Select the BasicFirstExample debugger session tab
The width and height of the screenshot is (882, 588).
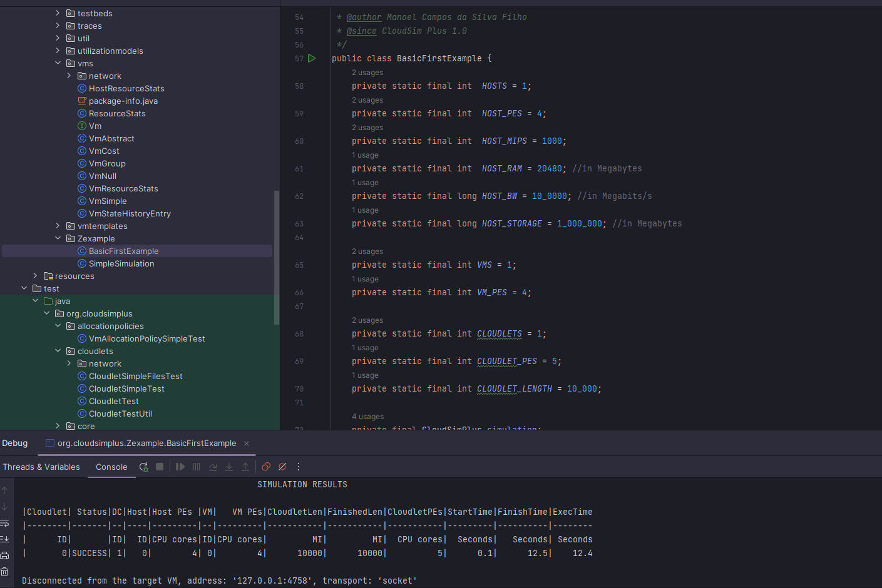[146, 443]
